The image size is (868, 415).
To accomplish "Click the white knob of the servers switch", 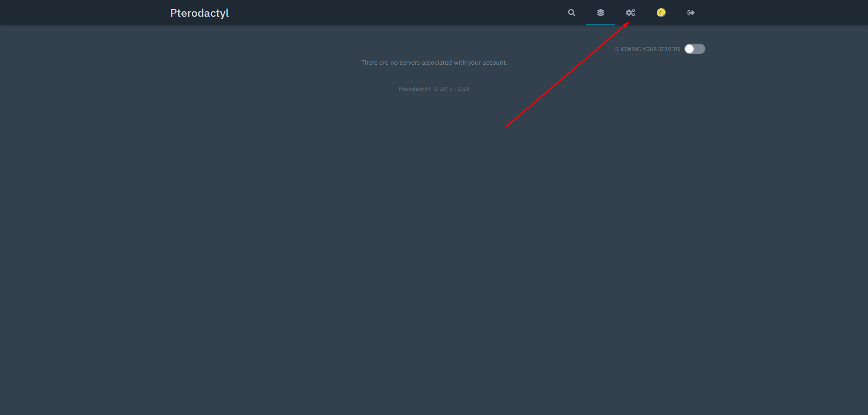I will click(689, 49).
